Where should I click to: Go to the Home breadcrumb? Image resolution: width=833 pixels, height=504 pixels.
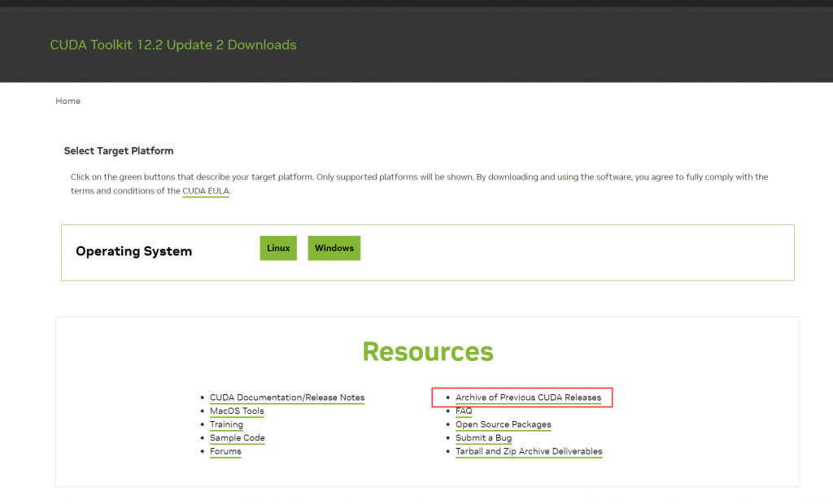68,101
